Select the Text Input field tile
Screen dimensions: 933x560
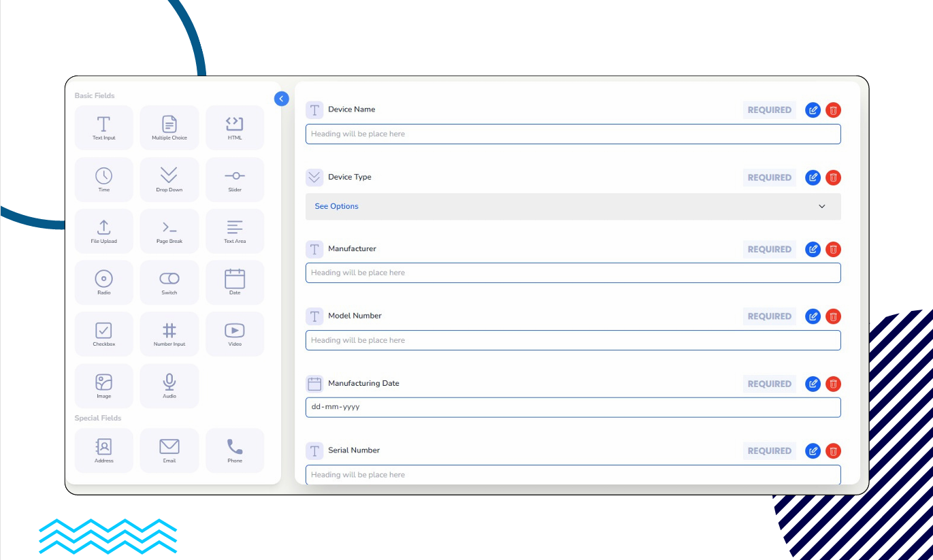103,127
